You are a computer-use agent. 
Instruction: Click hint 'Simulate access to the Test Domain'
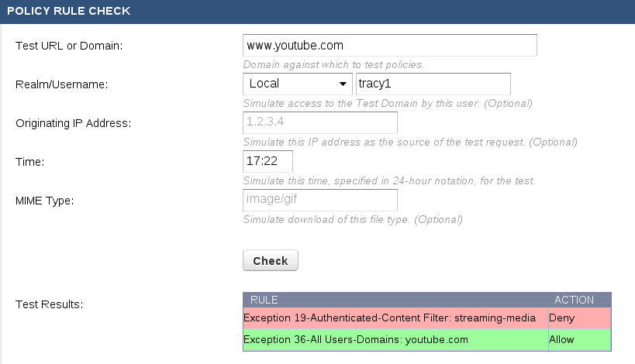(x=388, y=104)
